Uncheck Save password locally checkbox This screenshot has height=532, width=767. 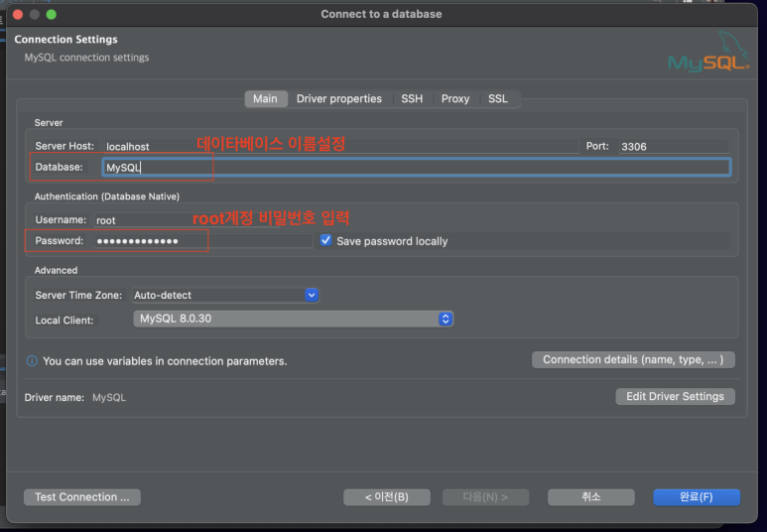tap(325, 240)
